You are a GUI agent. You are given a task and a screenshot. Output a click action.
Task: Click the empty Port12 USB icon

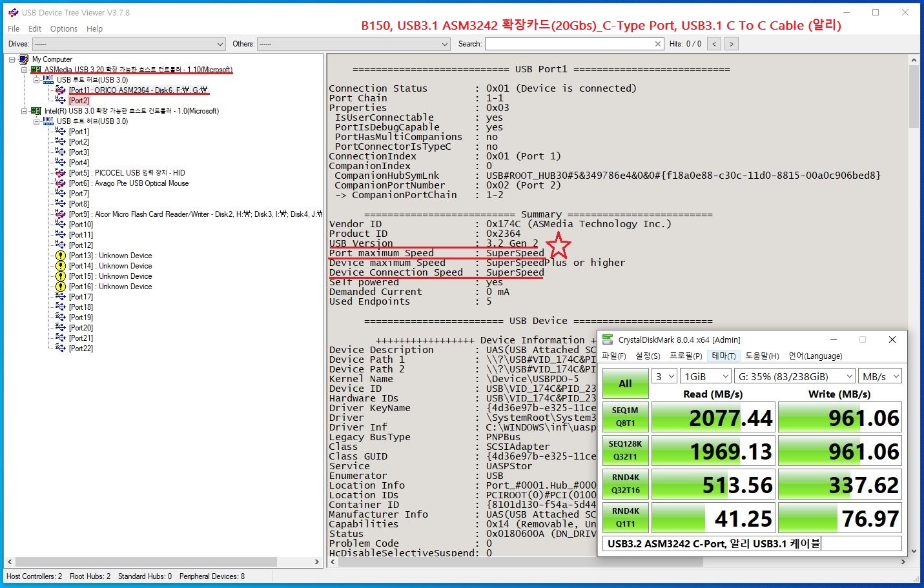pyautogui.click(x=61, y=245)
